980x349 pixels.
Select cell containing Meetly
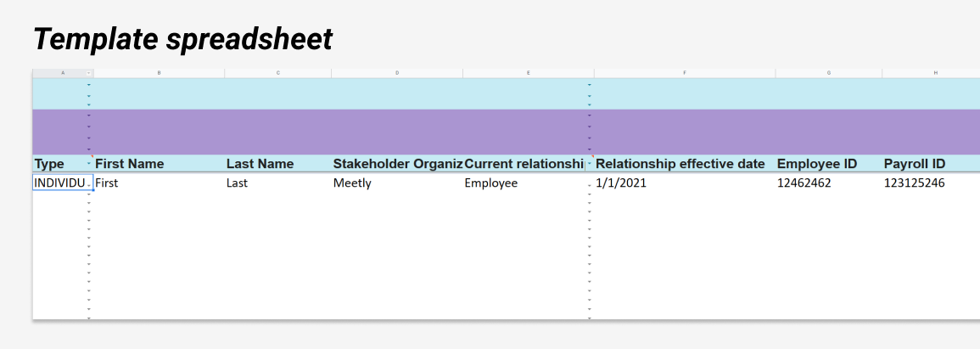click(x=397, y=184)
